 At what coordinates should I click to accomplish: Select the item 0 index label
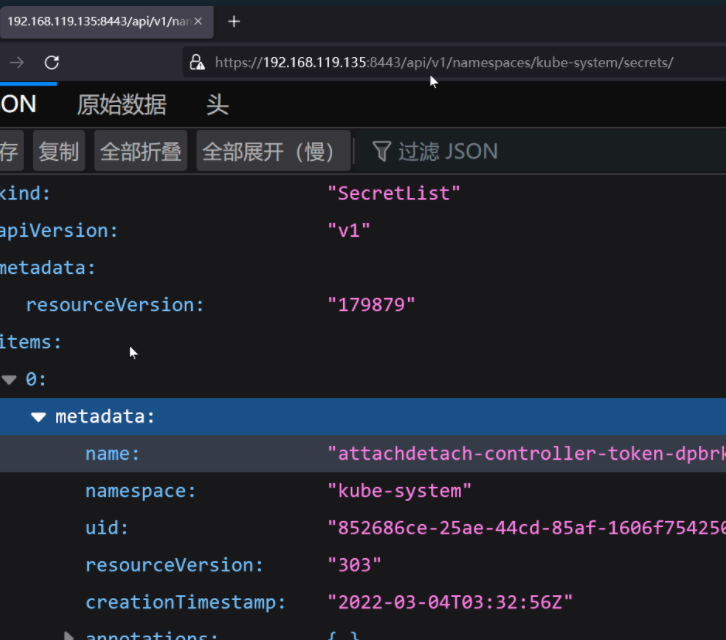coord(36,380)
